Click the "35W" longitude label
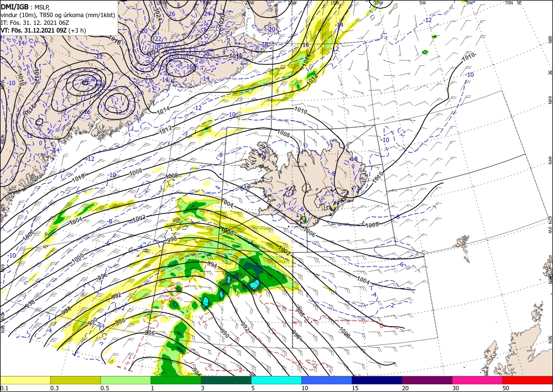553x392 pixels. (162, 2)
